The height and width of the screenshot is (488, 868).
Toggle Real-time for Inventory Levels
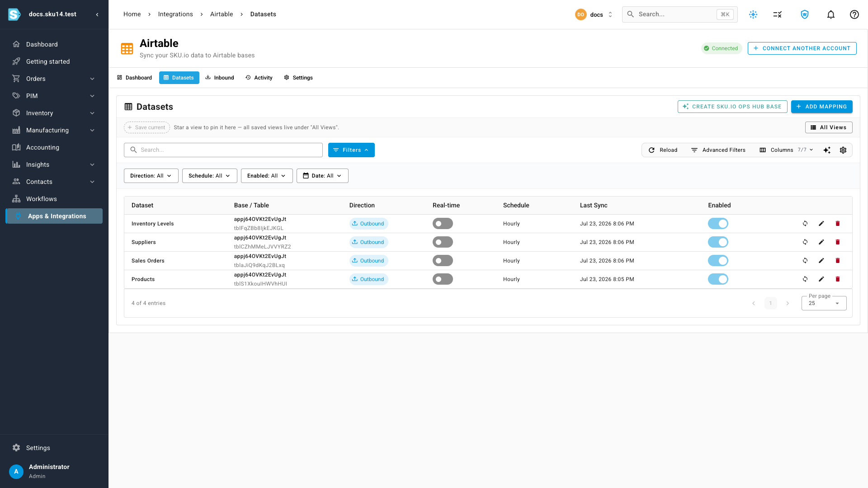click(443, 224)
